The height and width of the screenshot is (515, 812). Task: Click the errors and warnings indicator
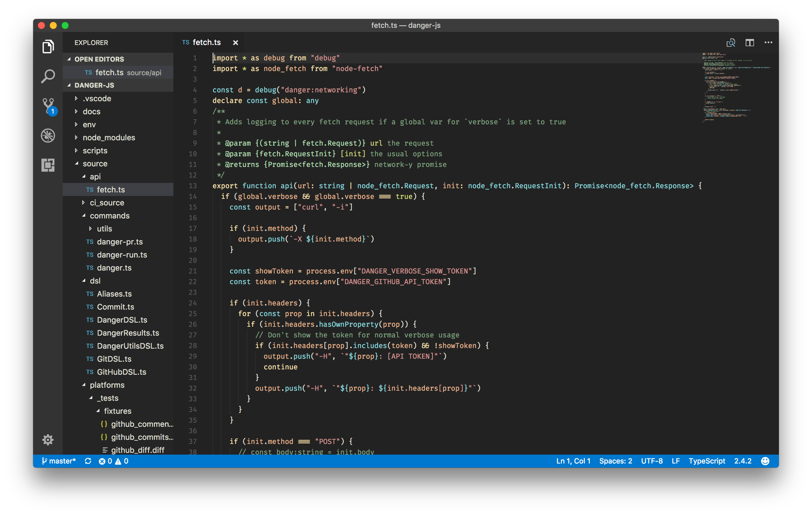click(x=114, y=461)
